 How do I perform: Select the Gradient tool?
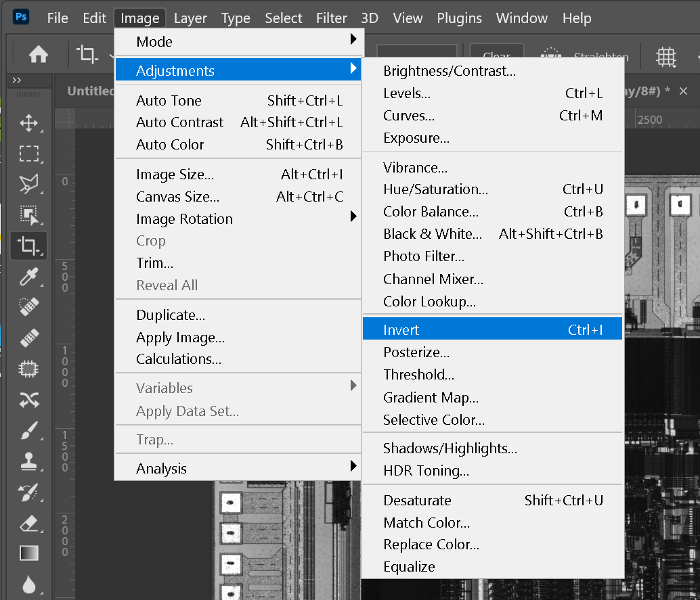click(28, 553)
